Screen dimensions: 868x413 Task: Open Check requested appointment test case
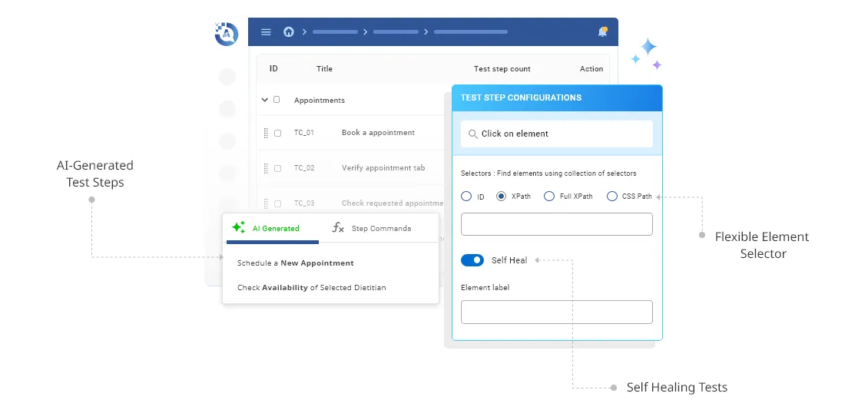pos(393,203)
